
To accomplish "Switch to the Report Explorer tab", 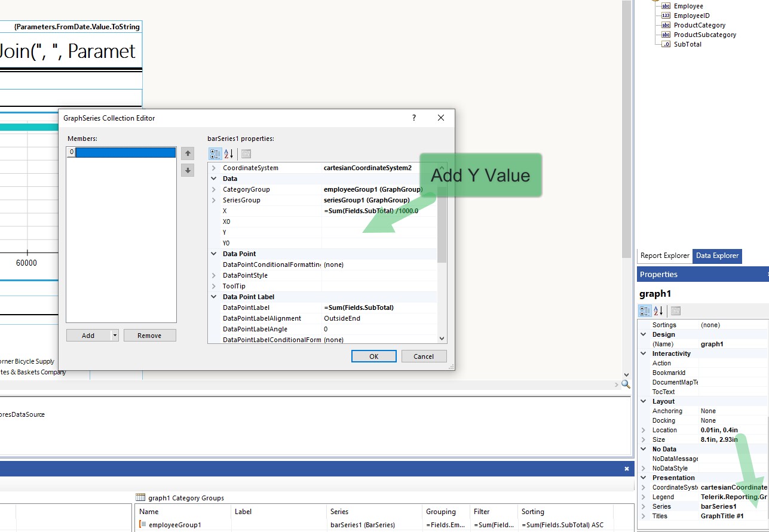I will pyautogui.click(x=664, y=256).
